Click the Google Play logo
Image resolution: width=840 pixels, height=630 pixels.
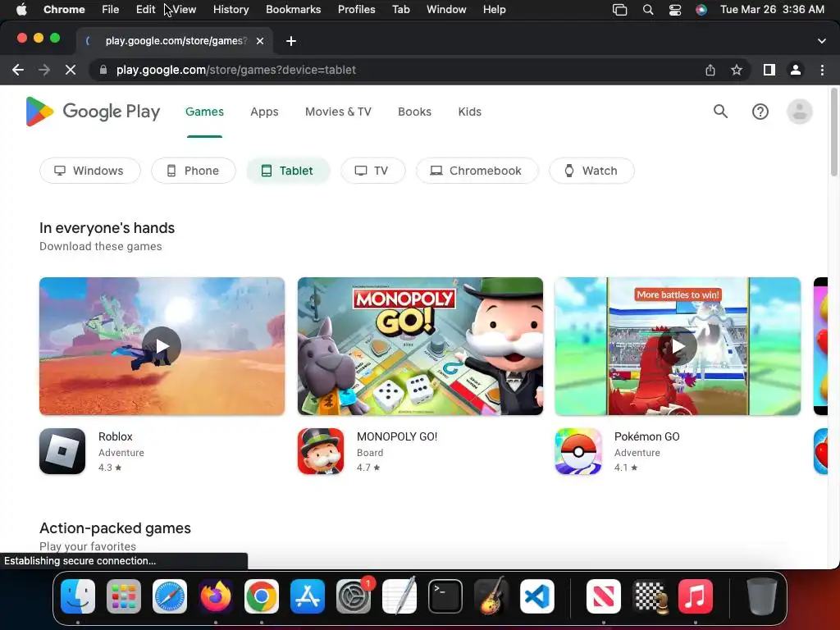point(93,112)
